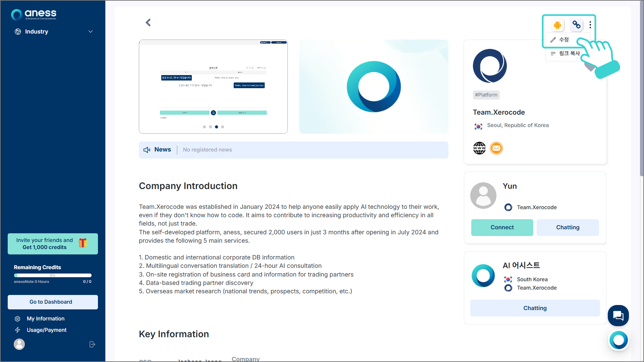Click the back arrow icon

148,22
